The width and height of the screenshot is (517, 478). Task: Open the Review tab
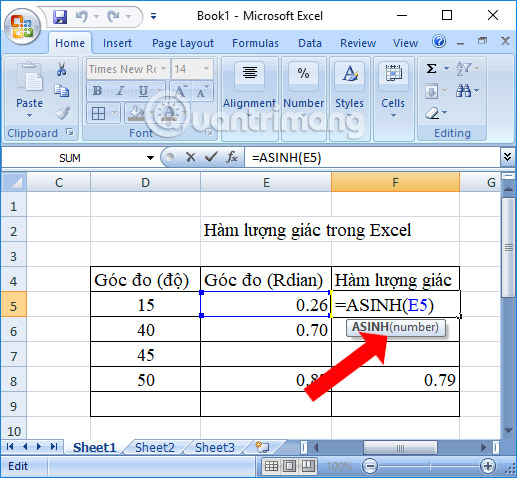[358, 43]
